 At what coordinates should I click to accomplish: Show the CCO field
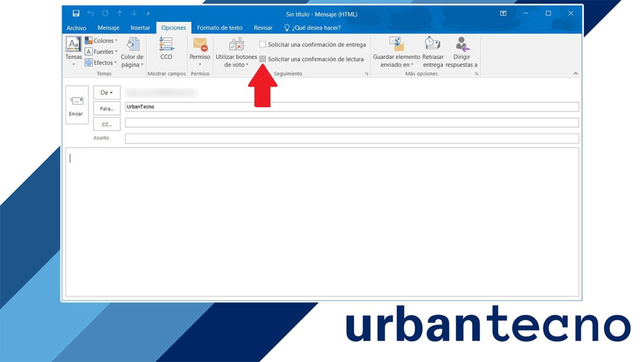point(166,48)
